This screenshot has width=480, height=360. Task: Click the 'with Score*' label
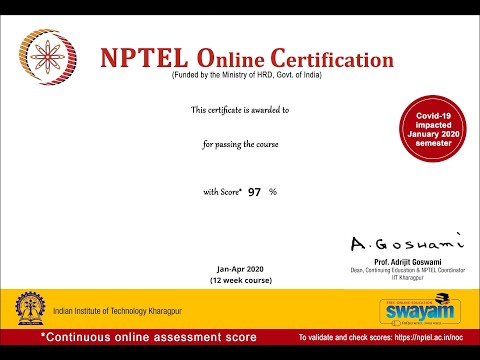point(222,192)
